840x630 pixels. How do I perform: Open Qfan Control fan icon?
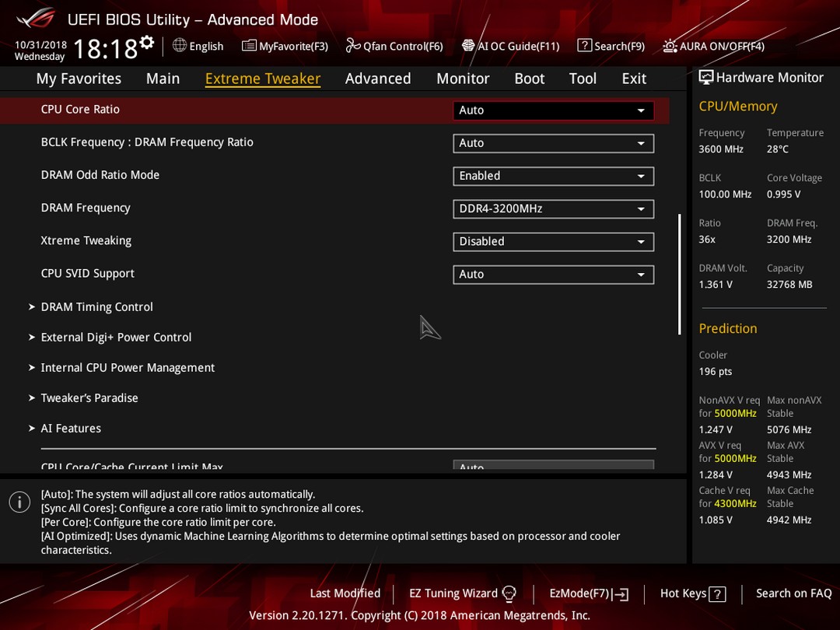(x=352, y=46)
